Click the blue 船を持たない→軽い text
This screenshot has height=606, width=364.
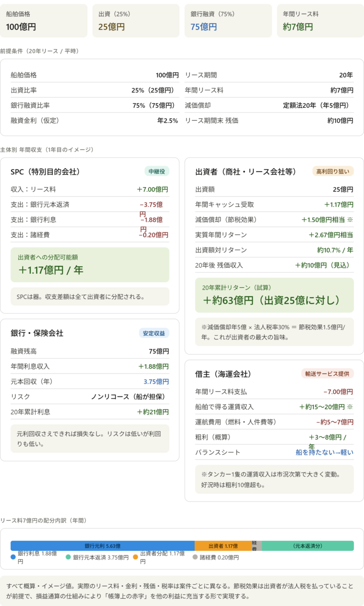coord(324,452)
